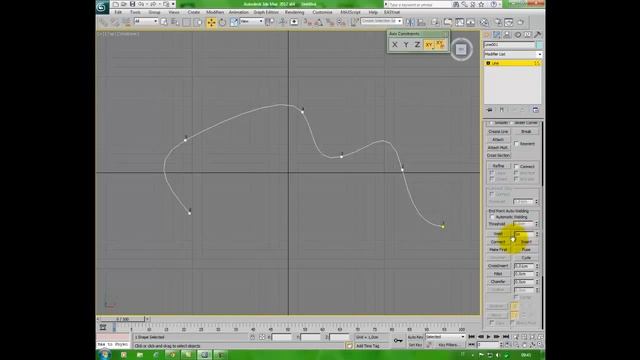Screen dimensions: 640x360
Task: Open the Motion command panel tab
Action: pos(518,35)
